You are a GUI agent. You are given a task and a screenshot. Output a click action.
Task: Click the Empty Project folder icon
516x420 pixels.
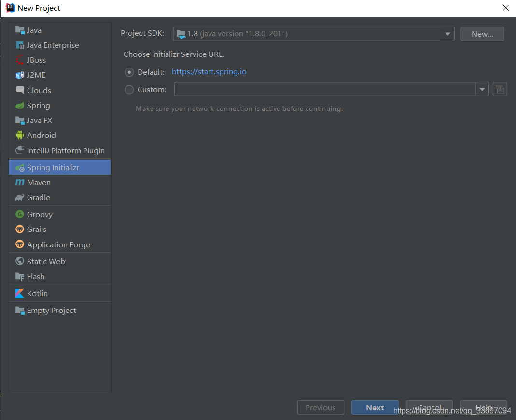[20, 311]
